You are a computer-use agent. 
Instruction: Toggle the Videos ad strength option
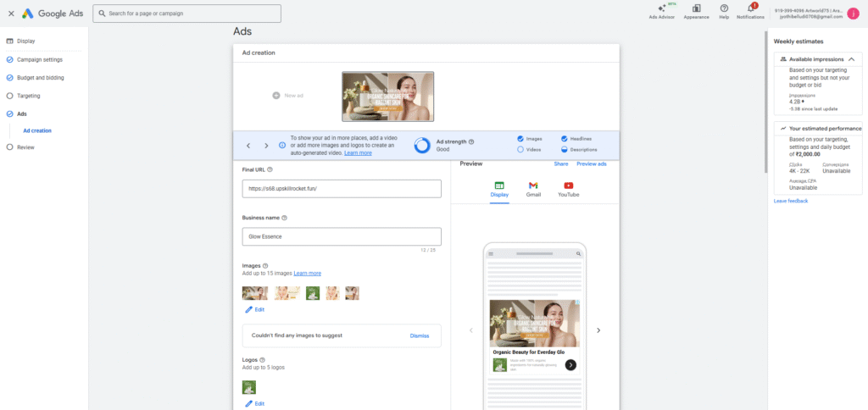(x=520, y=149)
